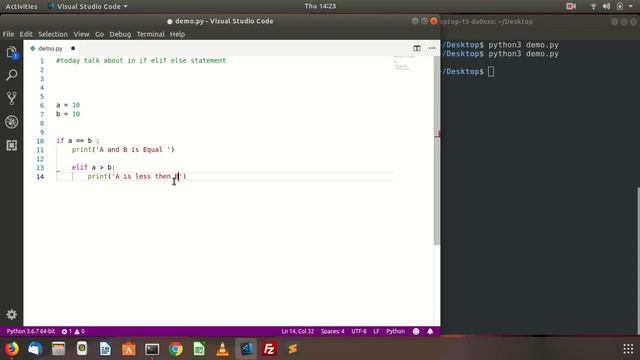Viewport: 640px width, 360px height.
Task: Launch Google Chrome from the dock
Action: [x=176, y=349]
